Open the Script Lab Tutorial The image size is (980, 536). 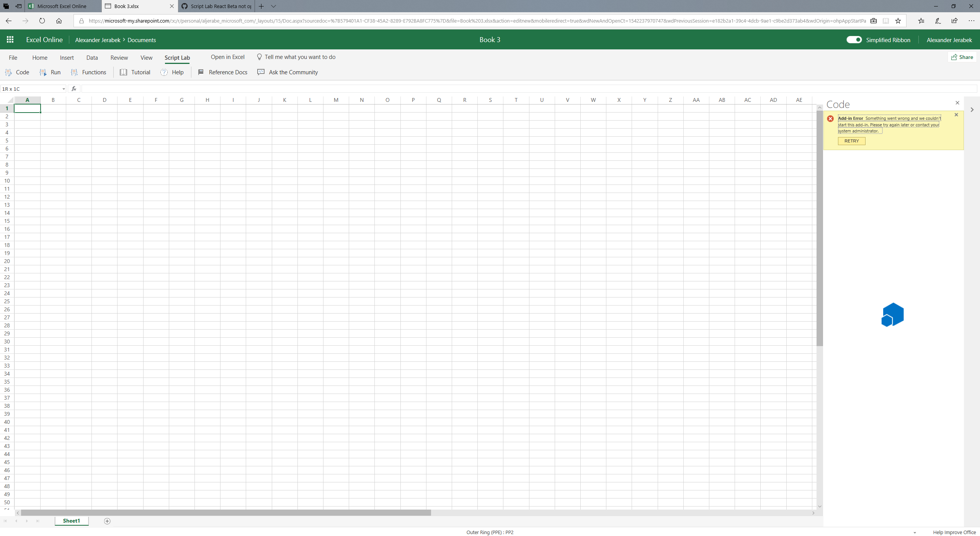tap(135, 72)
